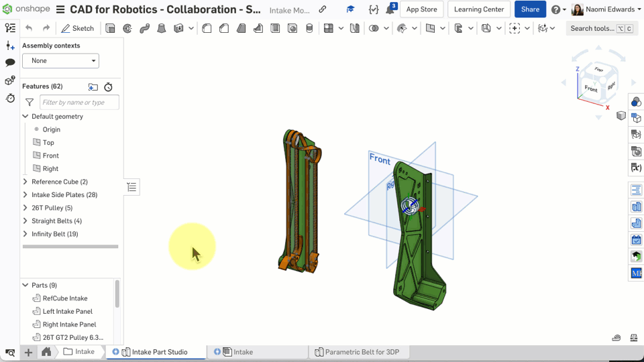Image resolution: width=644 pixels, height=362 pixels.
Task: Click the Undo arrow in toolbar
Action: click(x=29, y=28)
